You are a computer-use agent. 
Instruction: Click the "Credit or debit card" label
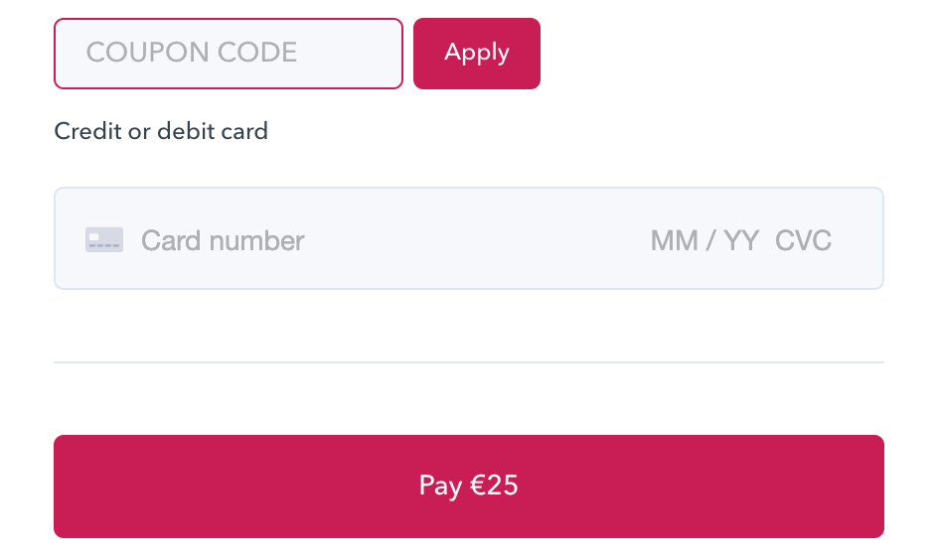click(161, 131)
